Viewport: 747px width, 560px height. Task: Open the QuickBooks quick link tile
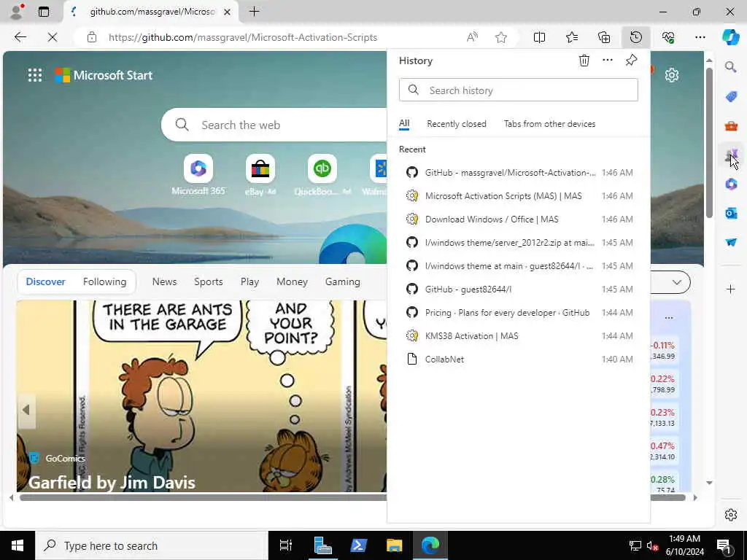tap(322, 175)
